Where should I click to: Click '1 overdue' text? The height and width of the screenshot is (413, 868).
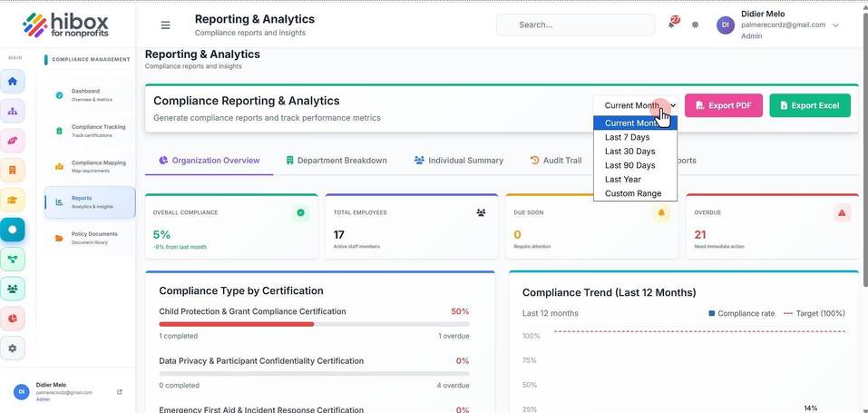pyautogui.click(x=454, y=336)
